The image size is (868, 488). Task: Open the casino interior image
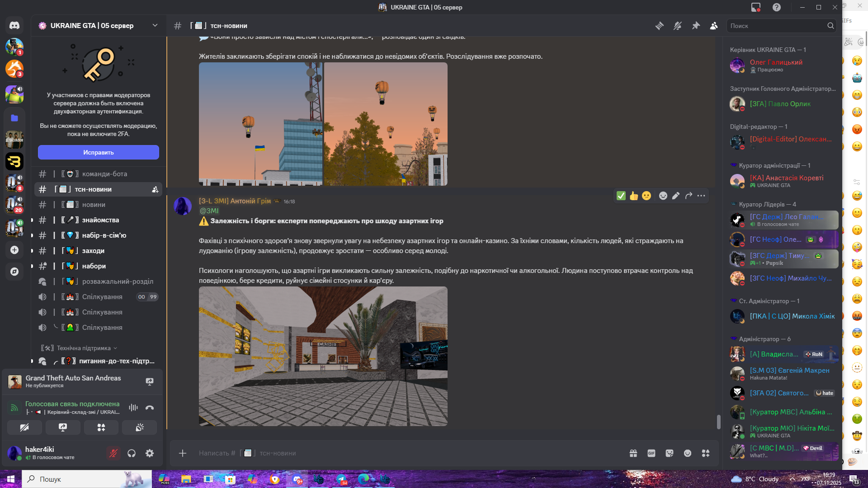pos(323,356)
